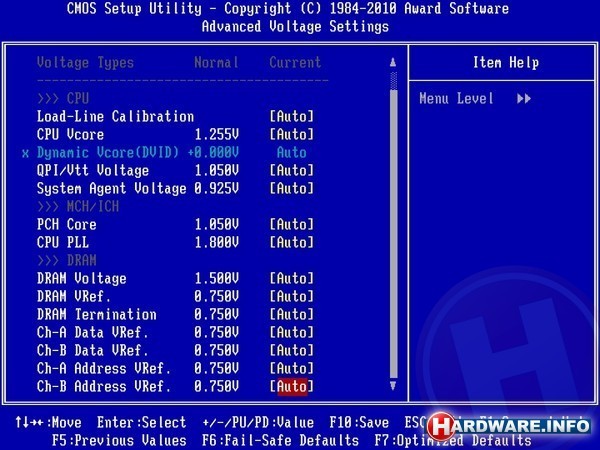
Task: Click the System Agent 0.925V normal value
Action: [x=217, y=188]
